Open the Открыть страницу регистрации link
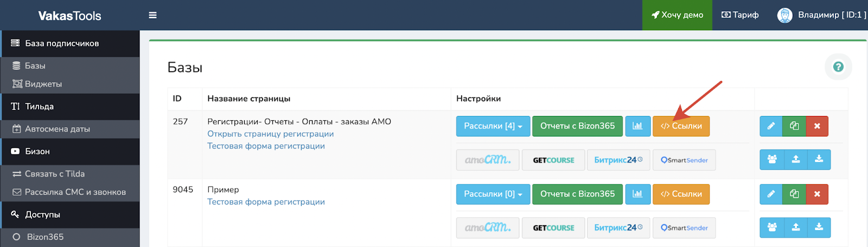Image resolution: width=868 pixels, height=247 pixels. 270,134
